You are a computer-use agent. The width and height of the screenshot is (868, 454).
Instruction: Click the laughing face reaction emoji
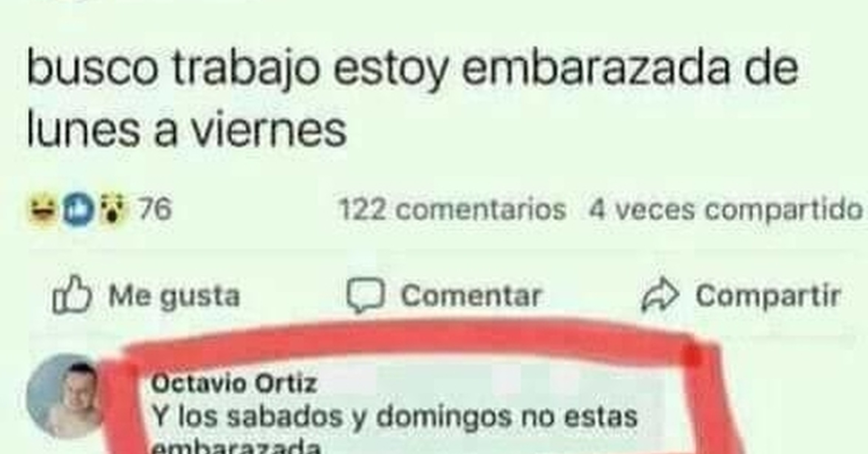tap(43, 209)
